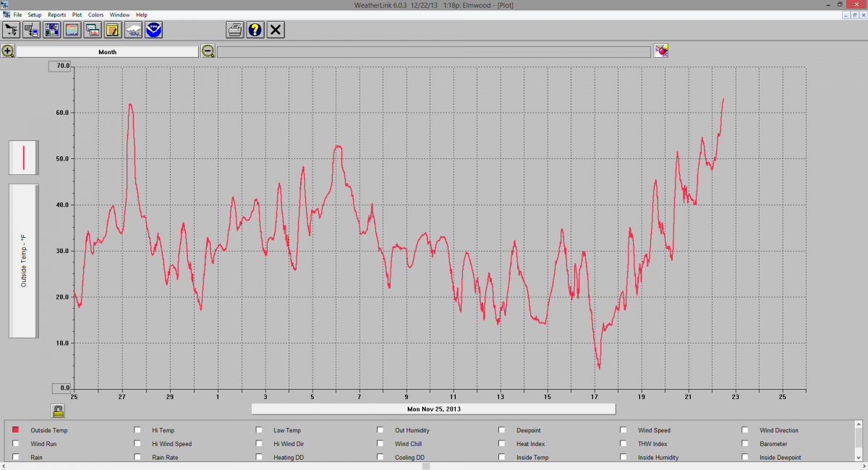Screen dimensions: 868x470
Task: Click the red line style sample button
Action: (x=24, y=158)
